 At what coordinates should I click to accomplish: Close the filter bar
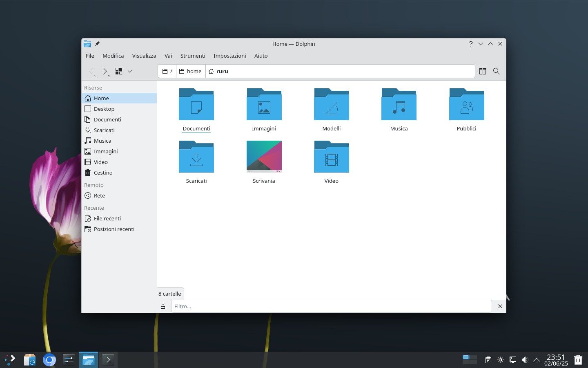coord(500,306)
